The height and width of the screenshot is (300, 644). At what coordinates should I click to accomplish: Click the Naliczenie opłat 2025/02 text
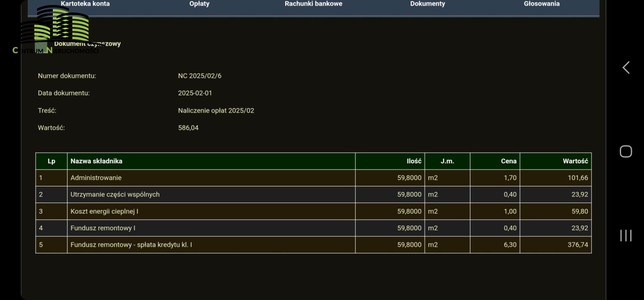click(x=216, y=111)
